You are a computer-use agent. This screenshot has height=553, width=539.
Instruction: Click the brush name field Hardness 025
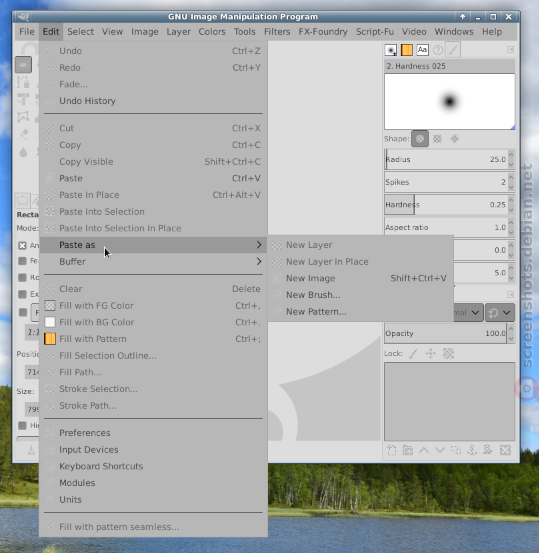449,66
